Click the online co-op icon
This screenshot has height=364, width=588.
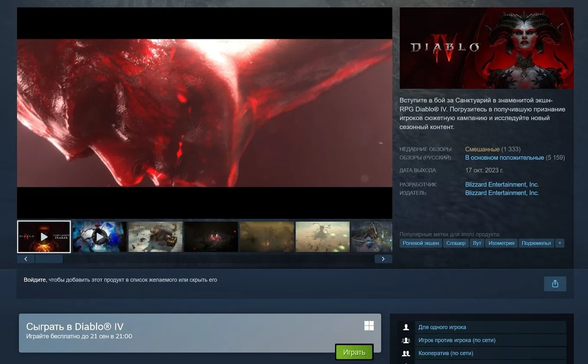[x=406, y=353]
